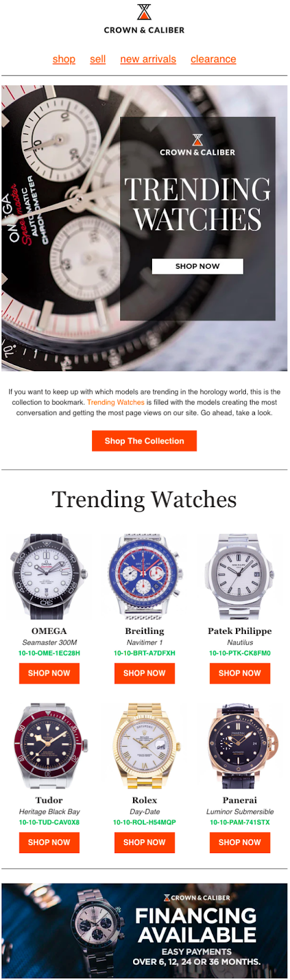Screen dimensions: 290x980
Task: Select the Patek Philippe Nautilus watch image
Action: pyautogui.click(x=240, y=576)
